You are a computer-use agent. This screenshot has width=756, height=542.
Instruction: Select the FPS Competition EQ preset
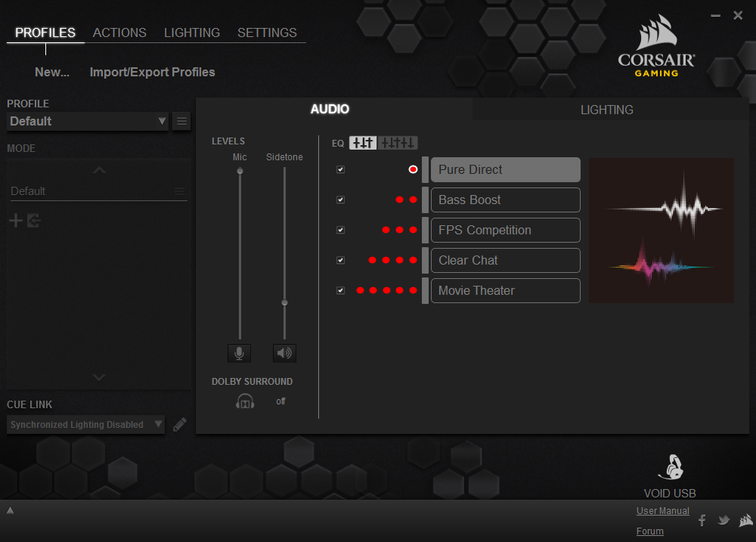pyautogui.click(x=505, y=230)
